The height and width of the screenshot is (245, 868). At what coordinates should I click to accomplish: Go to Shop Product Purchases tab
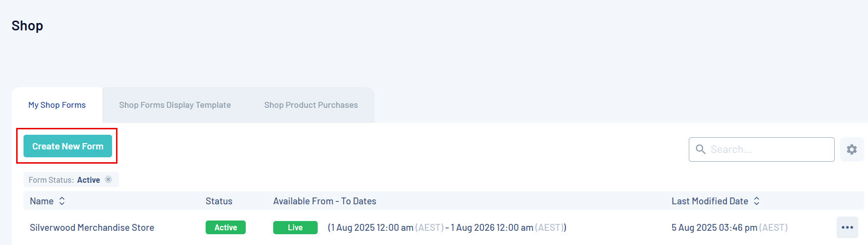[311, 105]
